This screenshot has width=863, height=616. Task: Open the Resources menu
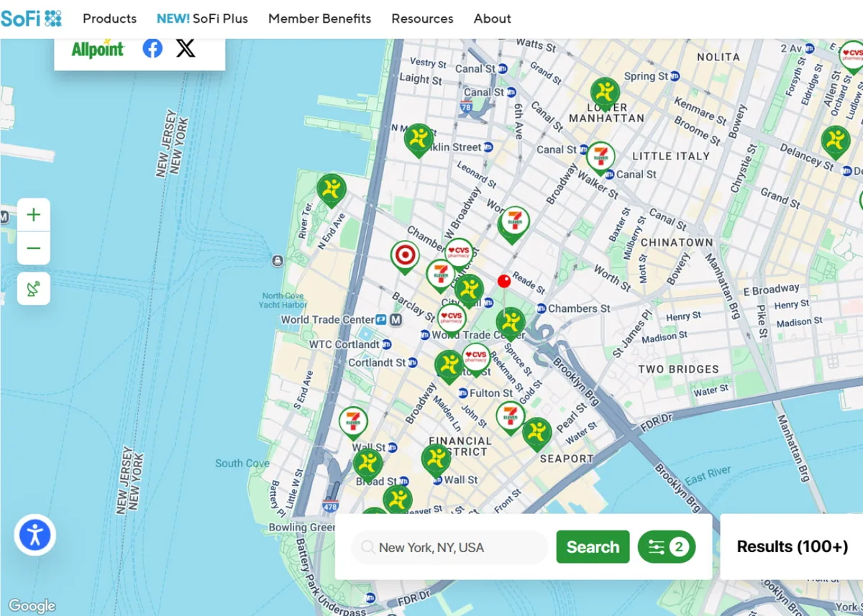[x=422, y=19]
